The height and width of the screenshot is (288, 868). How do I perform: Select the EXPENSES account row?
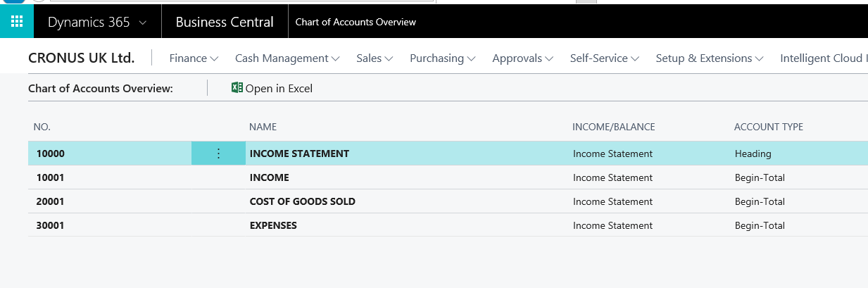(273, 225)
